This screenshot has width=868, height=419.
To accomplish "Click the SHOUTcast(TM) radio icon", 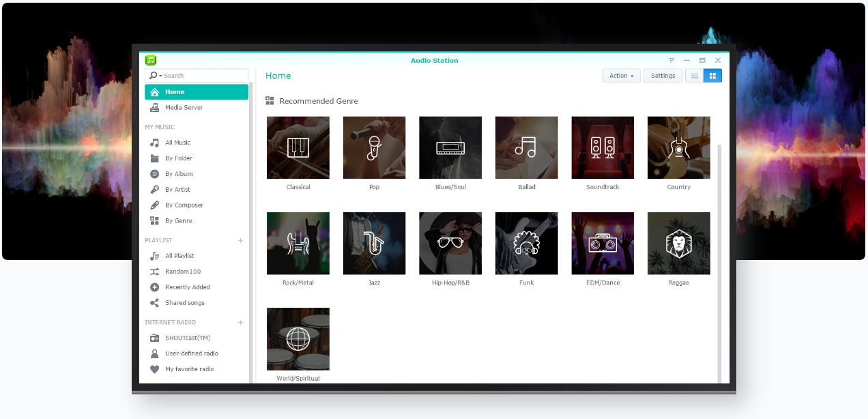I will click(154, 338).
